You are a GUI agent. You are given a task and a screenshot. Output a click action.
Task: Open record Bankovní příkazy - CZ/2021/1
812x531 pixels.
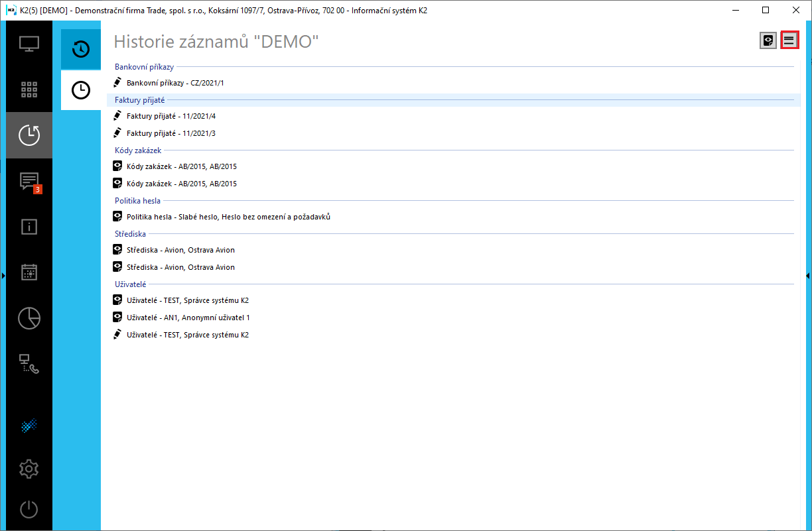pyautogui.click(x=175, y=83)
